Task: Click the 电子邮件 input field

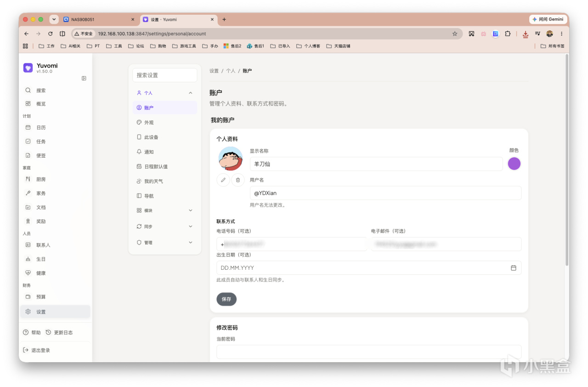Action: click(x=446, y=244)
